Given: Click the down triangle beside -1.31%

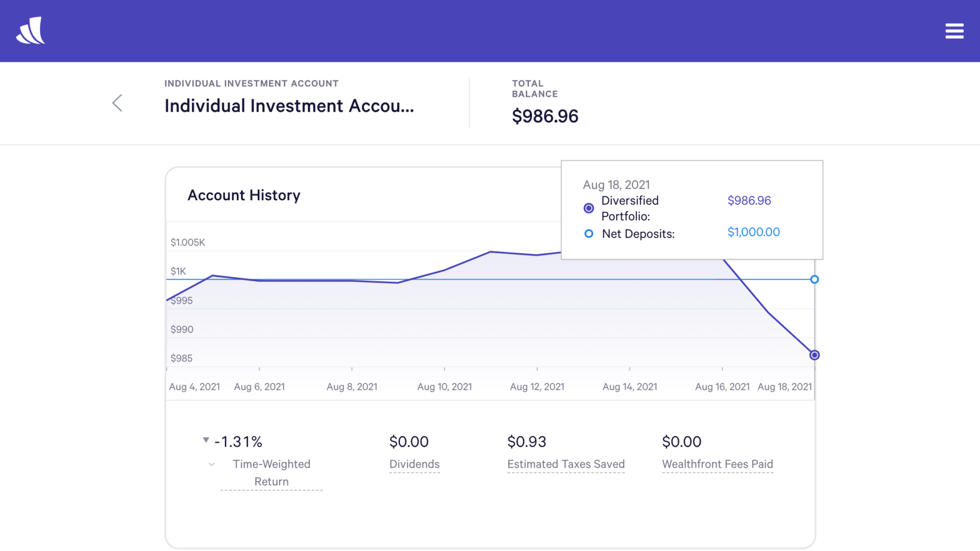Looking at the screenshot, I should pos(206,440).
